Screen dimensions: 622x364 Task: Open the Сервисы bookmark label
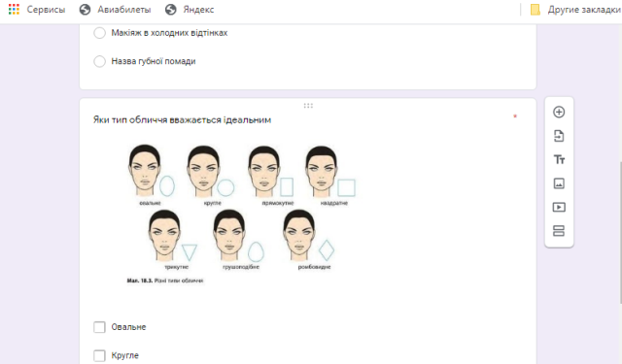pos(46,10)
